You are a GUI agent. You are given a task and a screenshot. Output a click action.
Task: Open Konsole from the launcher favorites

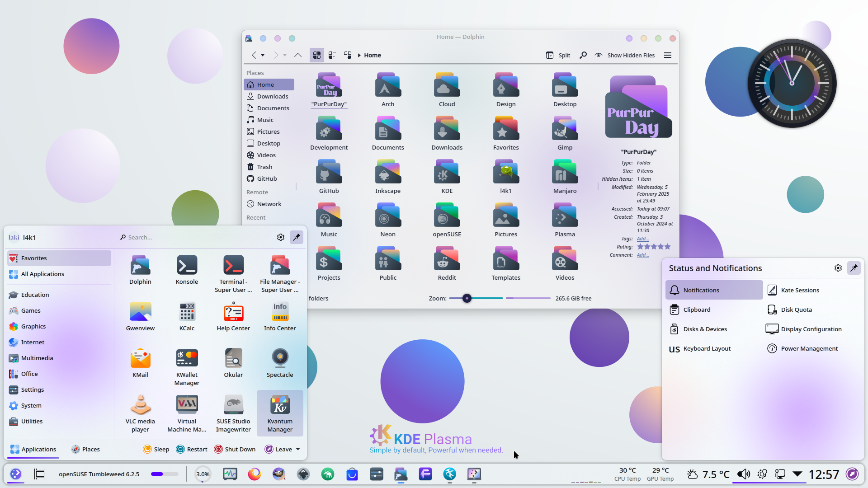pyautogui.click(x=187, y=270)
